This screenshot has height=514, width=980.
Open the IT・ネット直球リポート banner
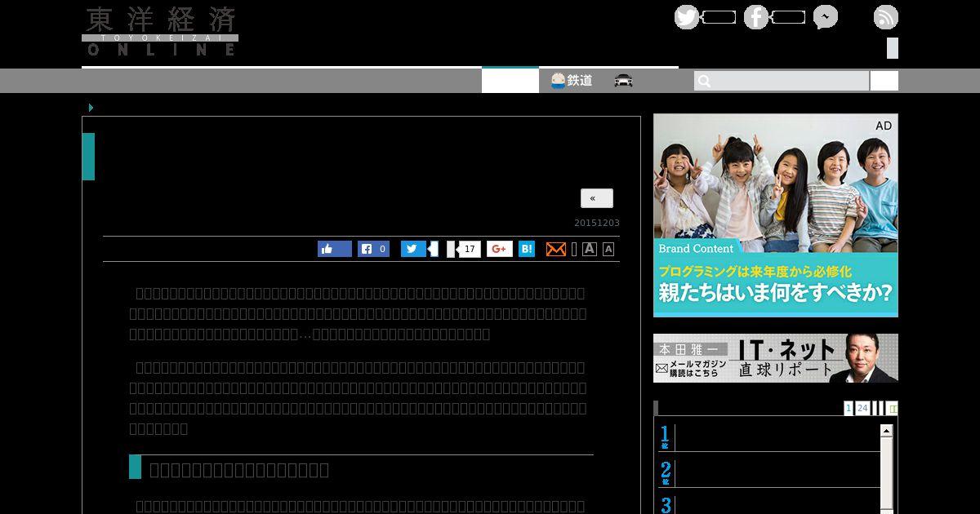point(776,358)
